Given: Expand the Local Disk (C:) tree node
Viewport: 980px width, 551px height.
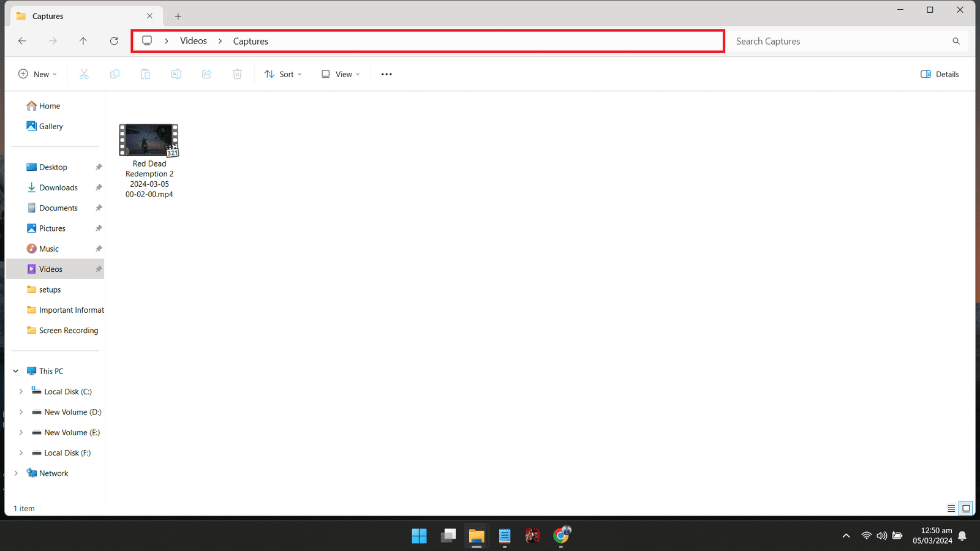Looking at the screenshot, I should tap(21, 392).
